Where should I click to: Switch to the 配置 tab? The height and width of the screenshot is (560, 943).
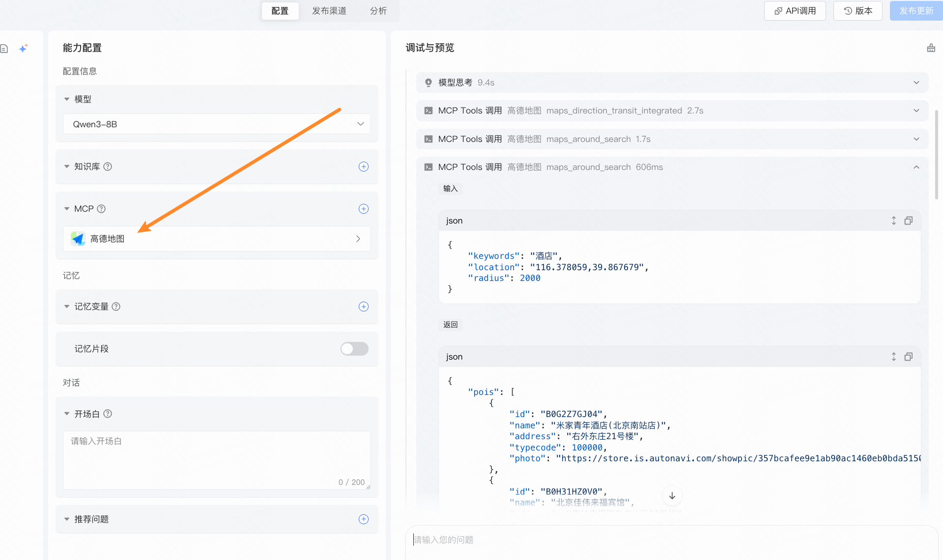point(280,11)
